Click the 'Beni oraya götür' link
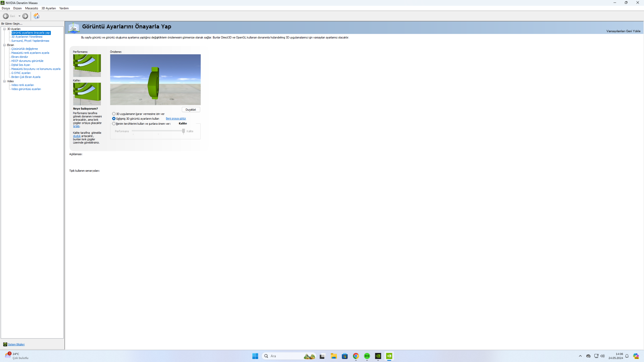Viewport: 644px width, 362px height. pos(176,119)
